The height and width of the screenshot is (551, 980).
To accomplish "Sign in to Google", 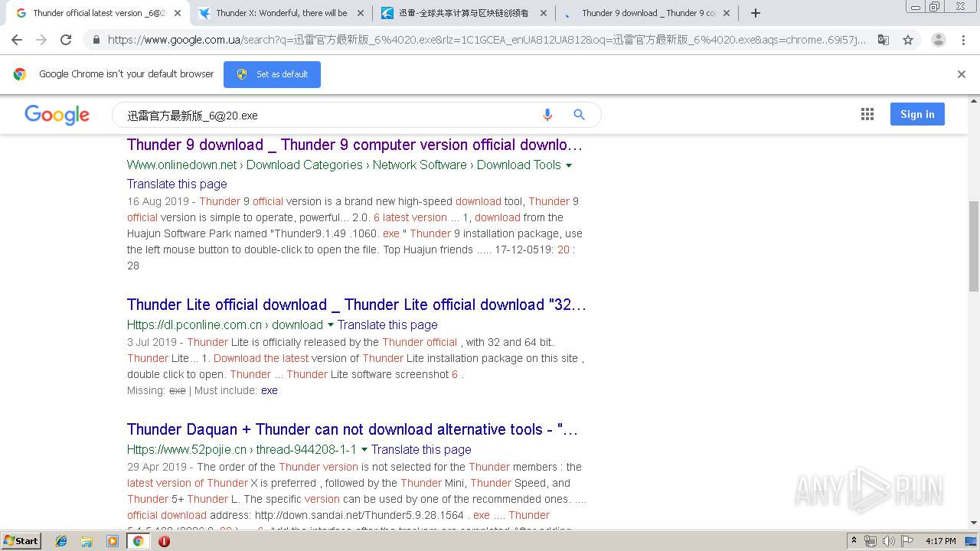I will point(917,114).
